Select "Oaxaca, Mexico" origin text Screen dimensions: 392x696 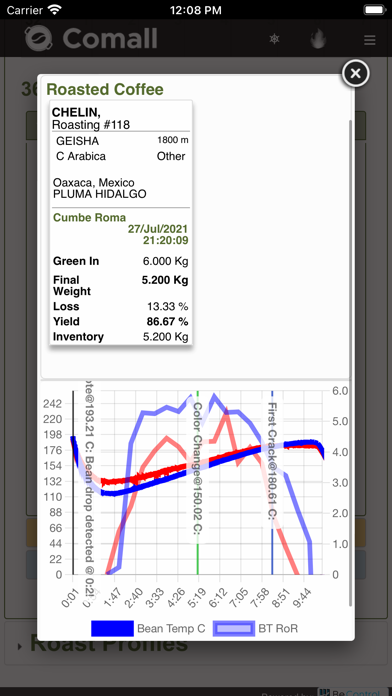(x=94, y=182)
